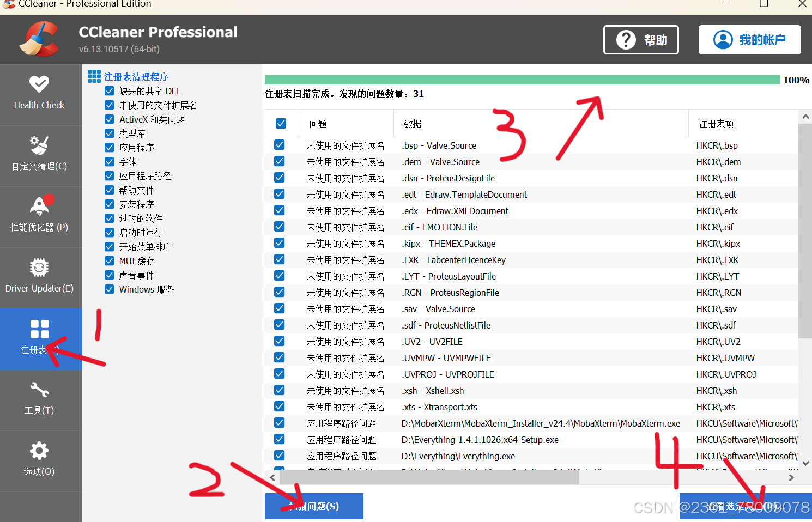812x522 pixels.
Task: Toggle 未使用的文件扩展名 category checkbox
Action: tap(110, 105)
